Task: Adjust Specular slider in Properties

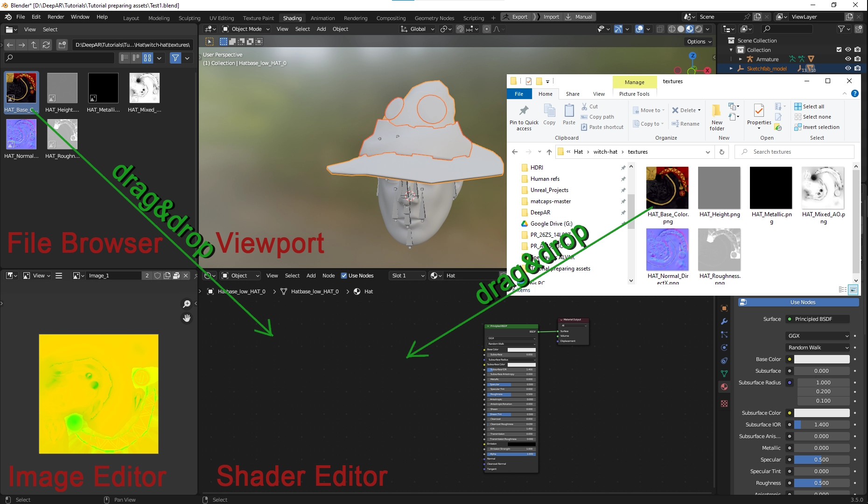Action: click(x=822, y=460)
